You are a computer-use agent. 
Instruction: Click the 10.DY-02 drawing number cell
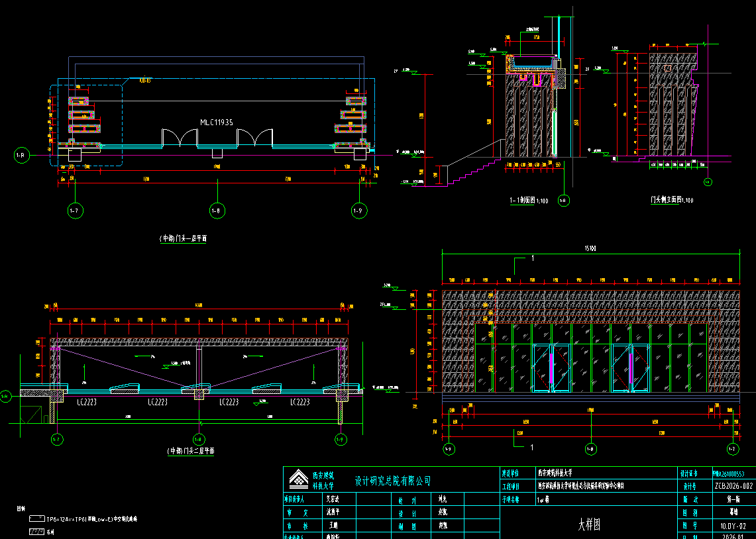click(x=733, y=525)
